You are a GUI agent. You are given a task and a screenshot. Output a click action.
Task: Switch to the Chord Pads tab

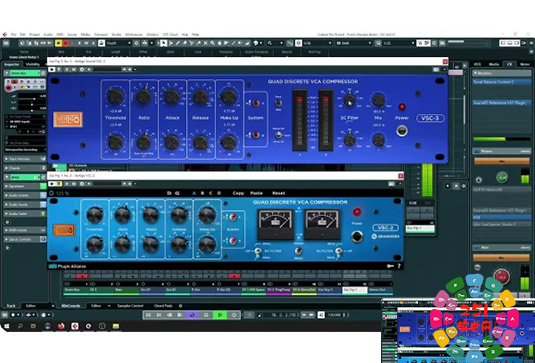coord(163,306)
